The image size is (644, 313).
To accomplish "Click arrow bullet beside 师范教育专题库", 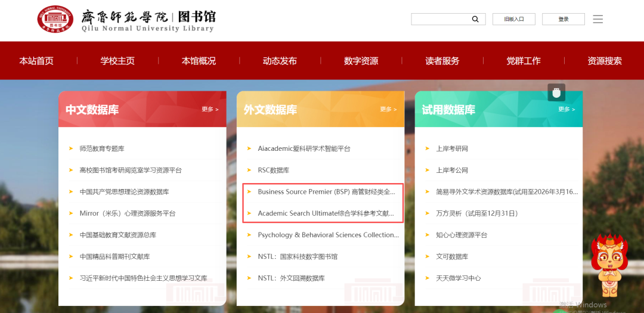I will [x=71, y=148].
